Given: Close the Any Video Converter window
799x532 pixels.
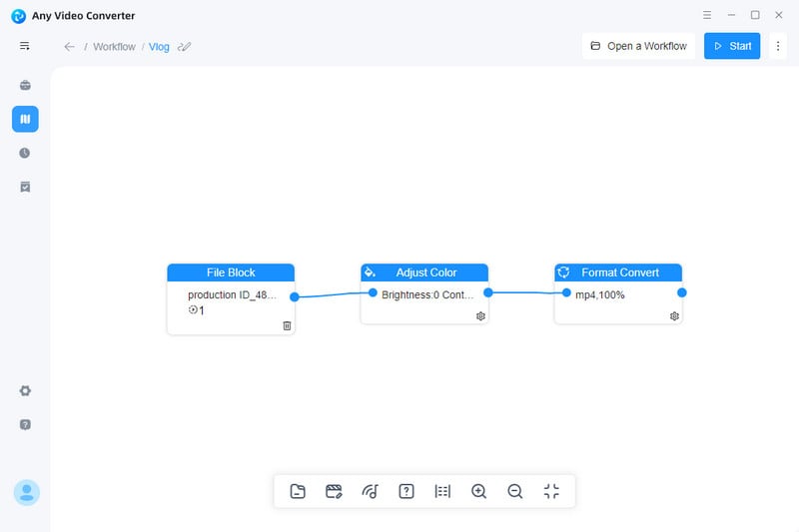Looking at the screenshot, I should click(x=779, y=15).
